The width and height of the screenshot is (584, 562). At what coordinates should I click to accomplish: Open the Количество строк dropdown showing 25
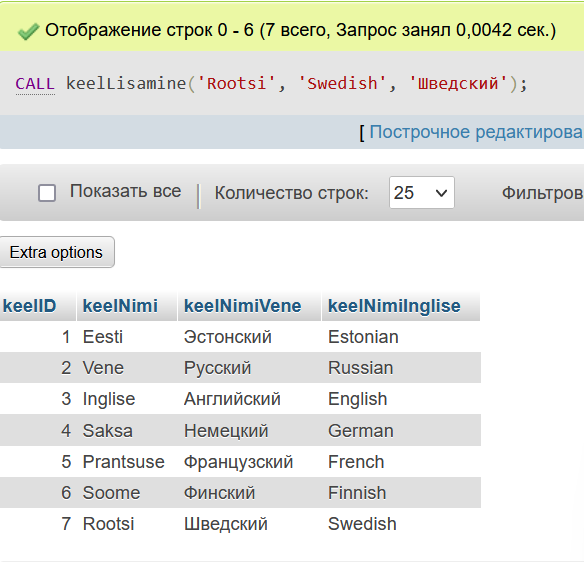(422, 193)
